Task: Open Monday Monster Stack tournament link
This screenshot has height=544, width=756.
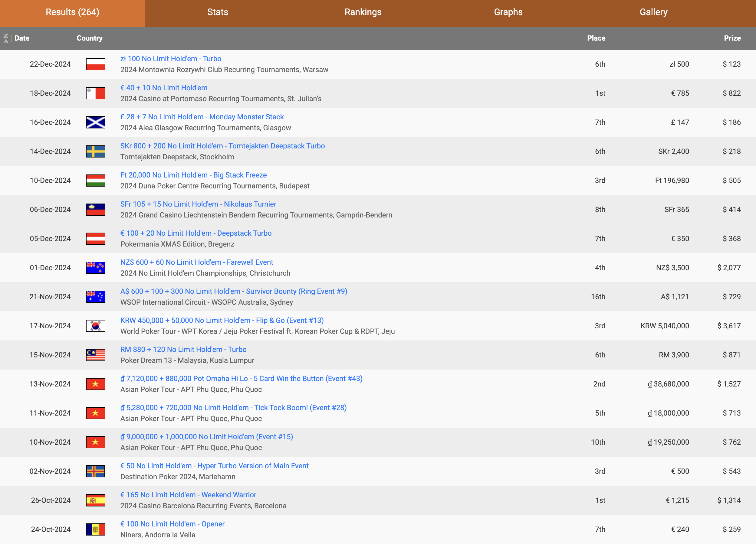Action: [202, 117]
